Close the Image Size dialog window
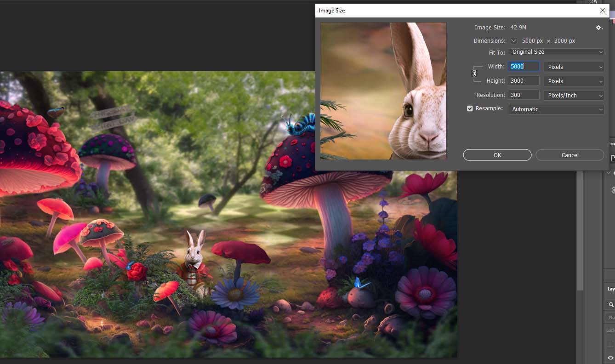This screenshot has width=615, height=364. click(x=603, y=10)
